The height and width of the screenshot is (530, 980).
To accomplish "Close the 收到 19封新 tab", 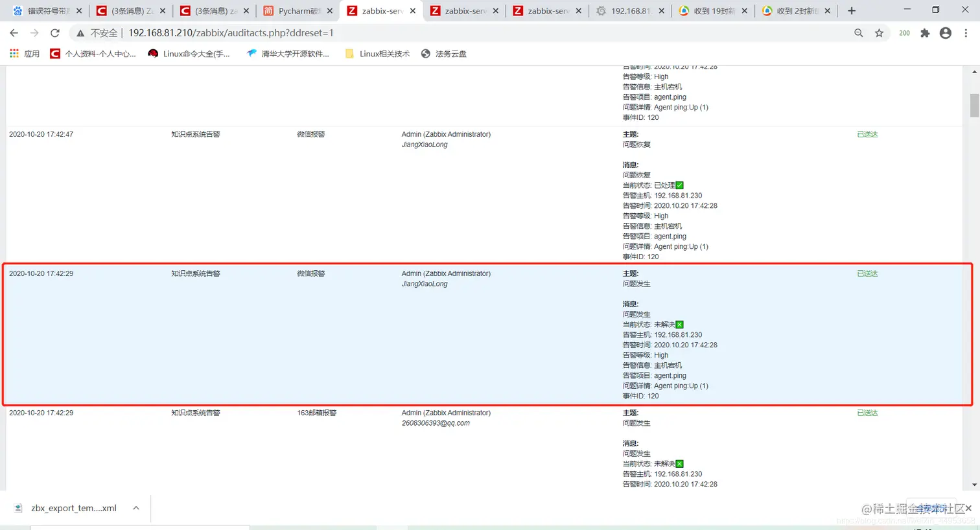I will click(745, 11).
